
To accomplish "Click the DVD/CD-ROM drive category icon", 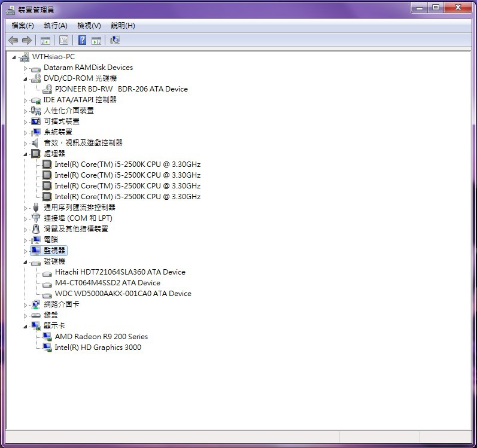I will 35,78.
